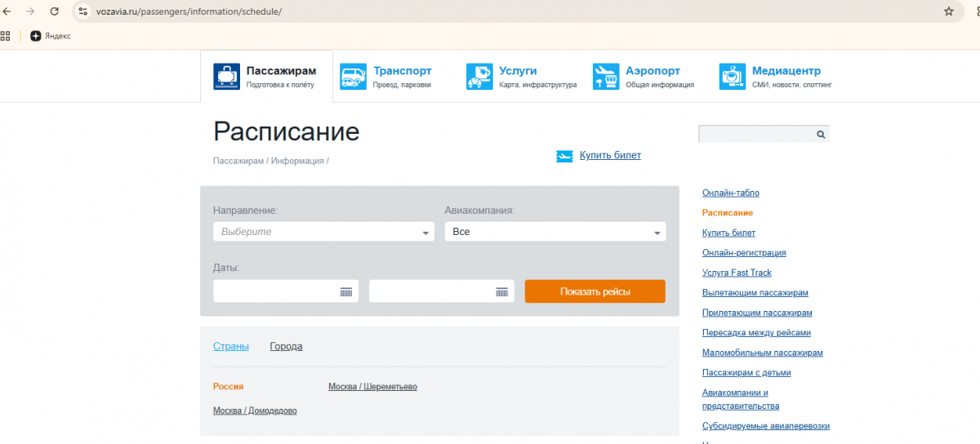Click the suitcase icon for Пассажирам
This screenshot has width=980, height=444.
point(227,77)
